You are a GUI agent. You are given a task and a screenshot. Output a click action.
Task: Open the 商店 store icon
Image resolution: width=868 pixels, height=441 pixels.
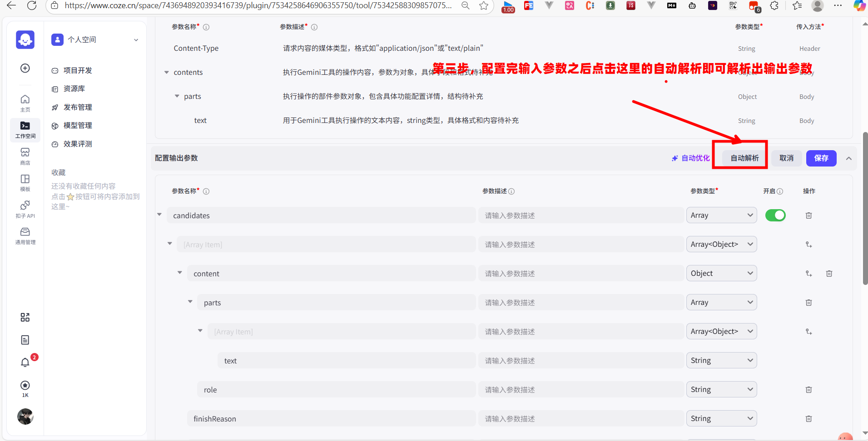(x=25, y=156)
